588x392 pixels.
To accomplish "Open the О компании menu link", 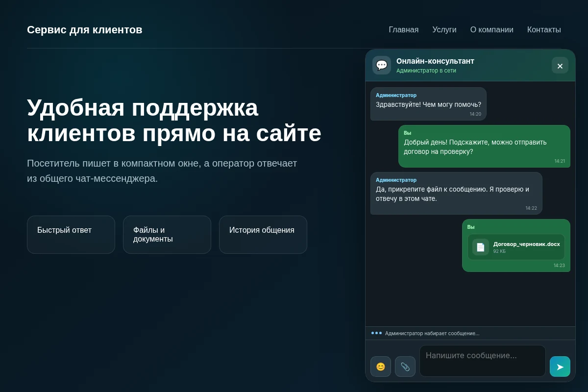I will point(492,30).
